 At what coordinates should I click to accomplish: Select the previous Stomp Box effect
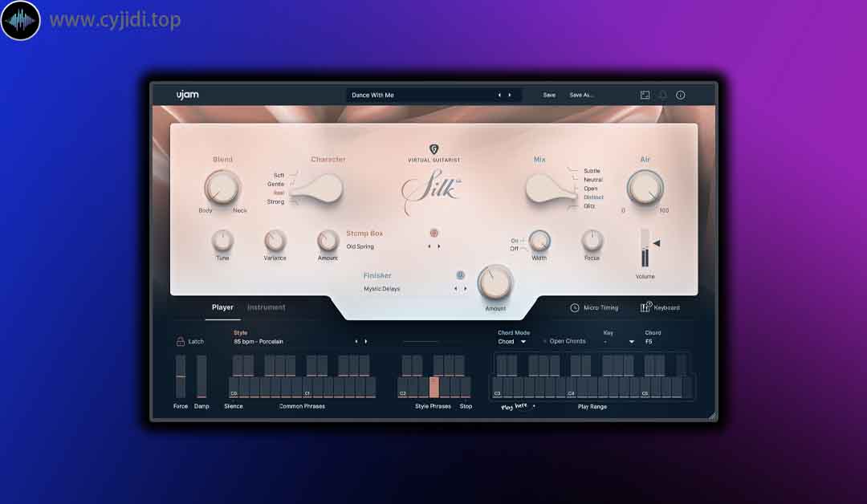(429, 246)
